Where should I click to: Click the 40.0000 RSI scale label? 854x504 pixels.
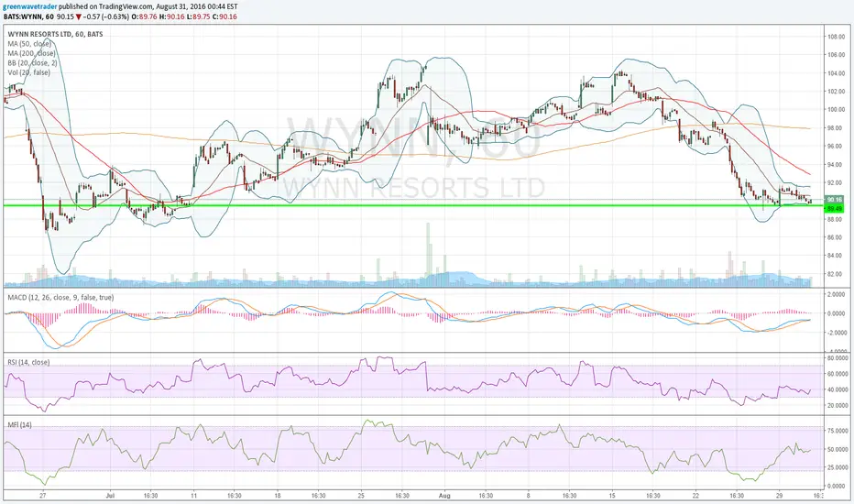click(x=836, y=389)
